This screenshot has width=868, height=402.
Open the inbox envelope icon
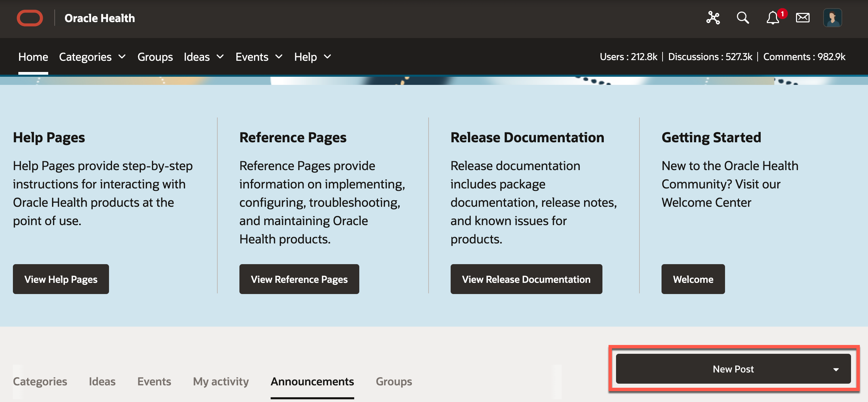[803, 18]
